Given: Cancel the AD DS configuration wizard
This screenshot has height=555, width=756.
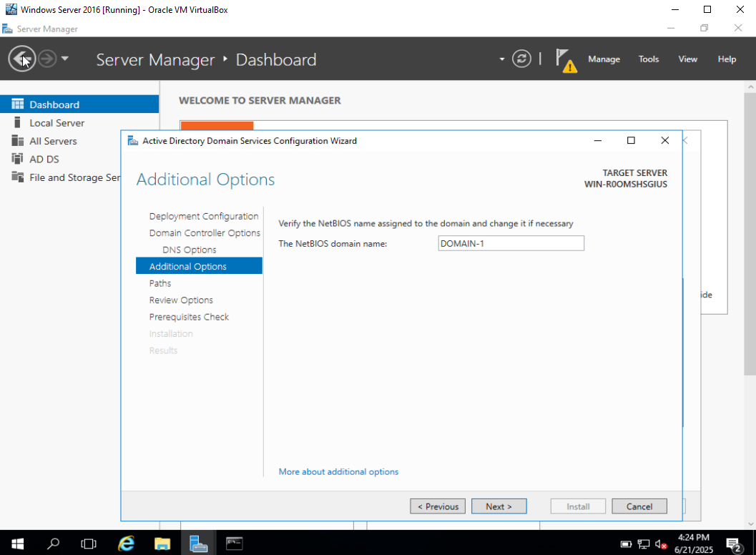Looking at the screenshot, I should pyautogui.click(x=639, y=506).
